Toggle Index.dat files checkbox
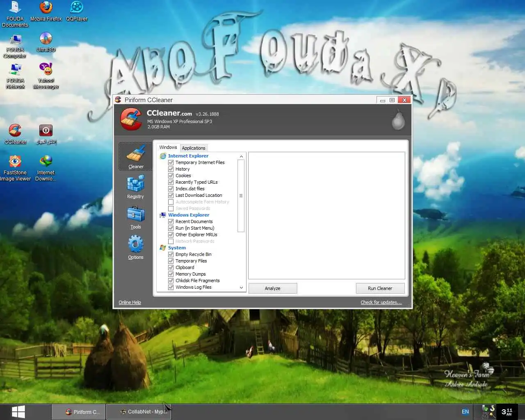Image resolution: width=525 pixels, height=420 pixels. [x=171, y=189]
